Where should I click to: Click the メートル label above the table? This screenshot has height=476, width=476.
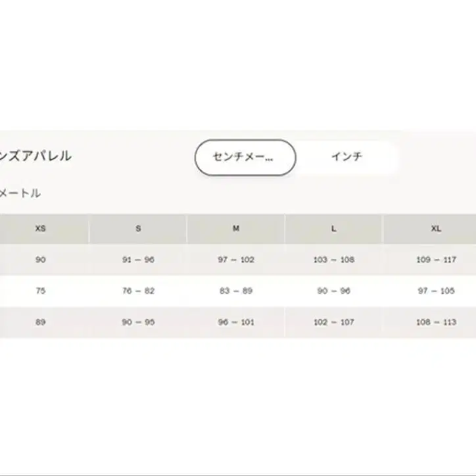(20, 193)
